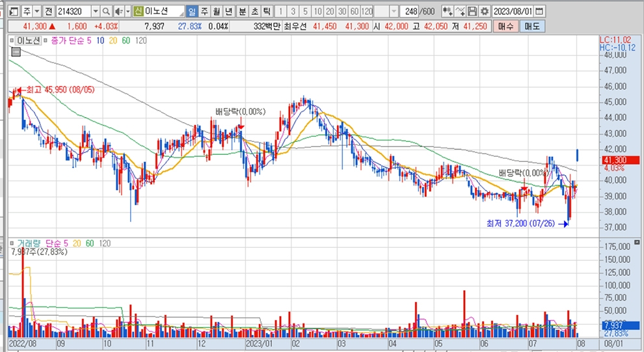This screenshot has width=644, height=352.
Task: Toggle the 분 minute chart period
Action: click(x=242, y=12)
